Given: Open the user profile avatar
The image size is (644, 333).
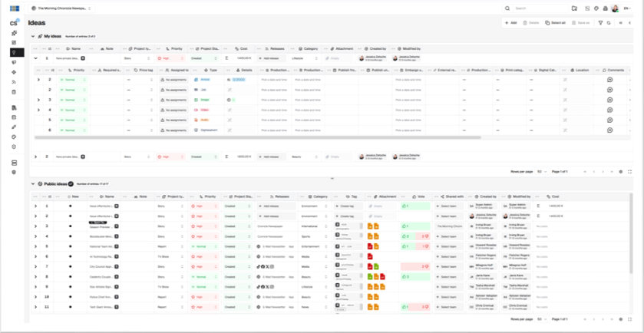Looking at the screenshot, I should pyautogui.click(x=615, y=8).
